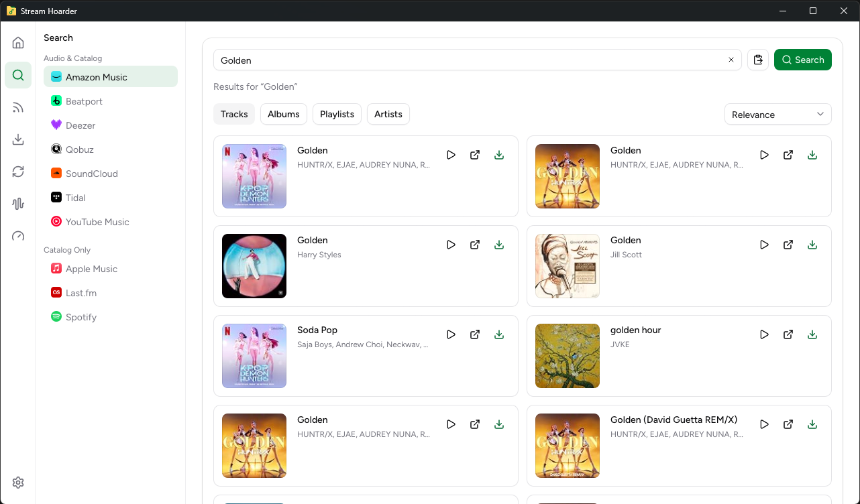The width and height of the screenshot is (860, 504).
Task: Download the Soda Pop track
Action: pos(499,334)
